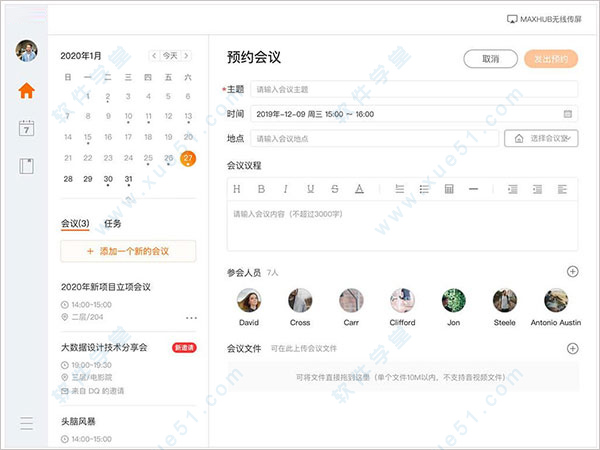Click the 取消 button
600x450 pixels.
[491, 59]
